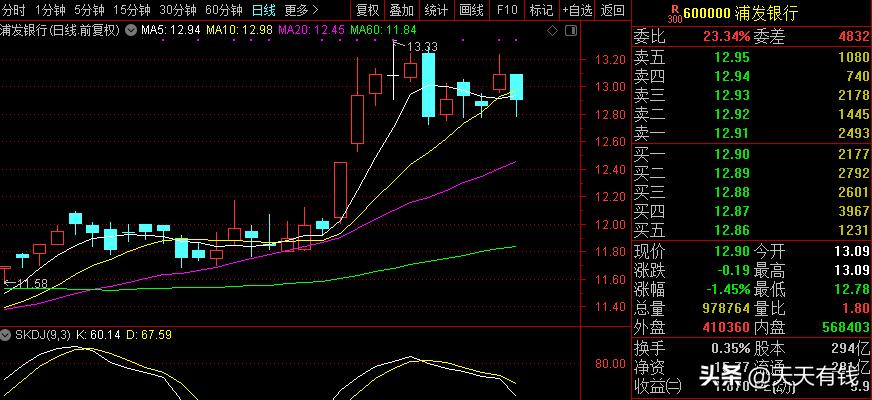Click the 11.58 low price marker
Screen dimensions: 872x400
click(31, 284)
